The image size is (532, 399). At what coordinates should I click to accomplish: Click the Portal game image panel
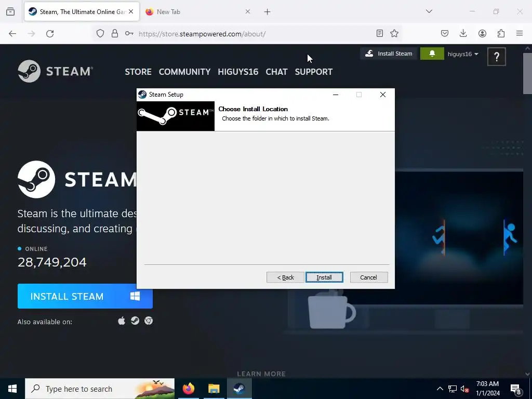[x=459, y=237]
